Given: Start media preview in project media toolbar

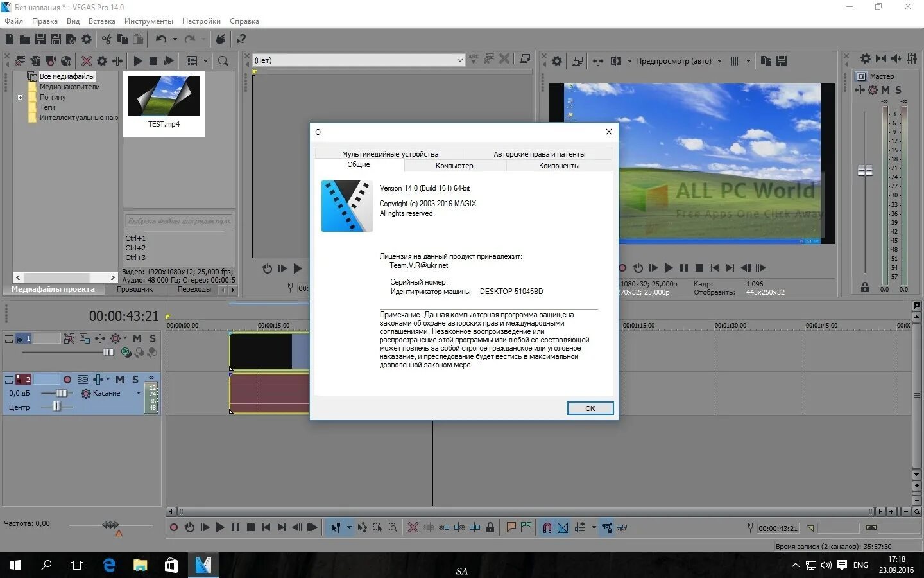Looking at the screenshot, I should pos(138,61).
